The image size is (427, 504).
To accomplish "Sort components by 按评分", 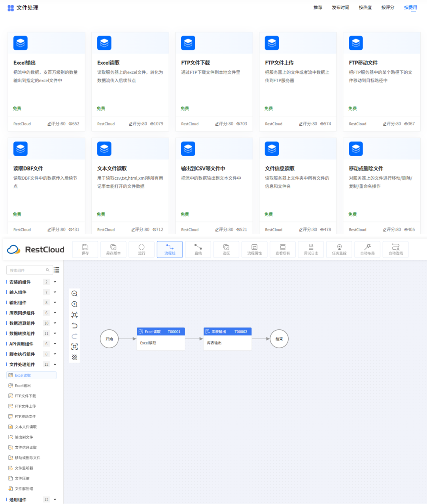I will pyautogui.click(x=388, y=8).
